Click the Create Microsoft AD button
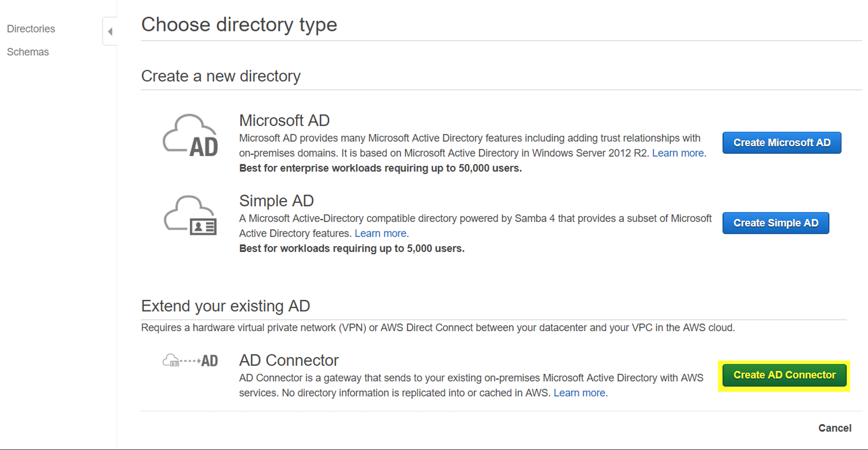The height and width of the screenshot is (450, 868). coord(781,142)
